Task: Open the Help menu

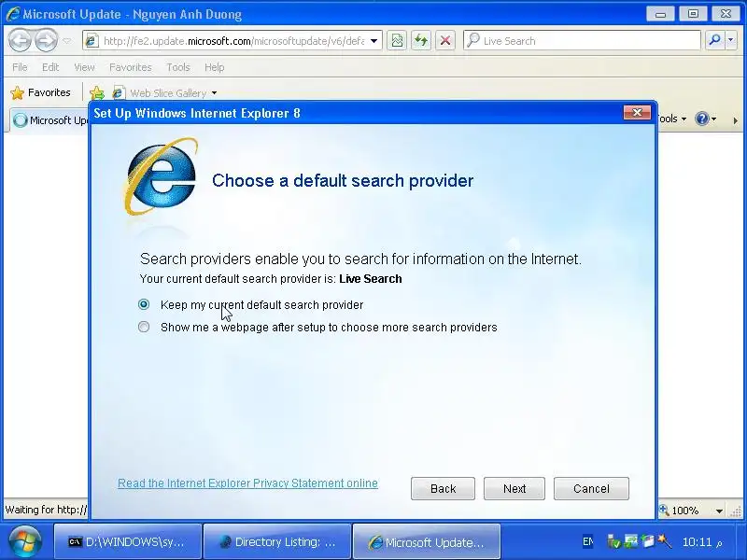Action: point(214,67)
